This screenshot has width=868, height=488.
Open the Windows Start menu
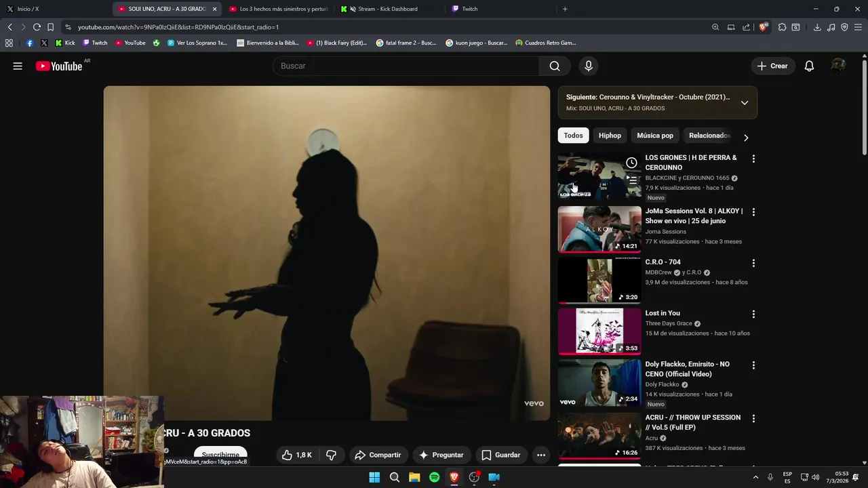[x=374, y=477]
